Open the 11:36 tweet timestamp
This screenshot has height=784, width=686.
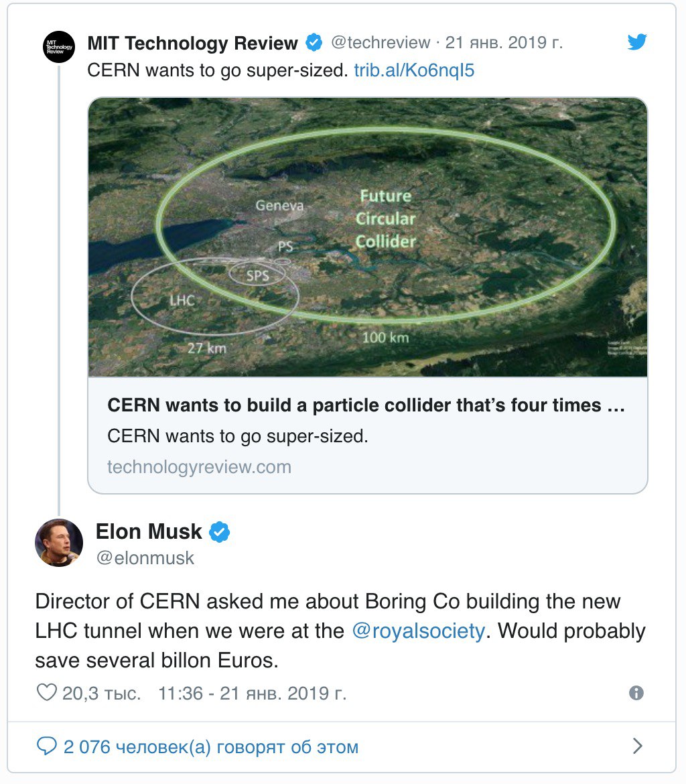[252, 694]
